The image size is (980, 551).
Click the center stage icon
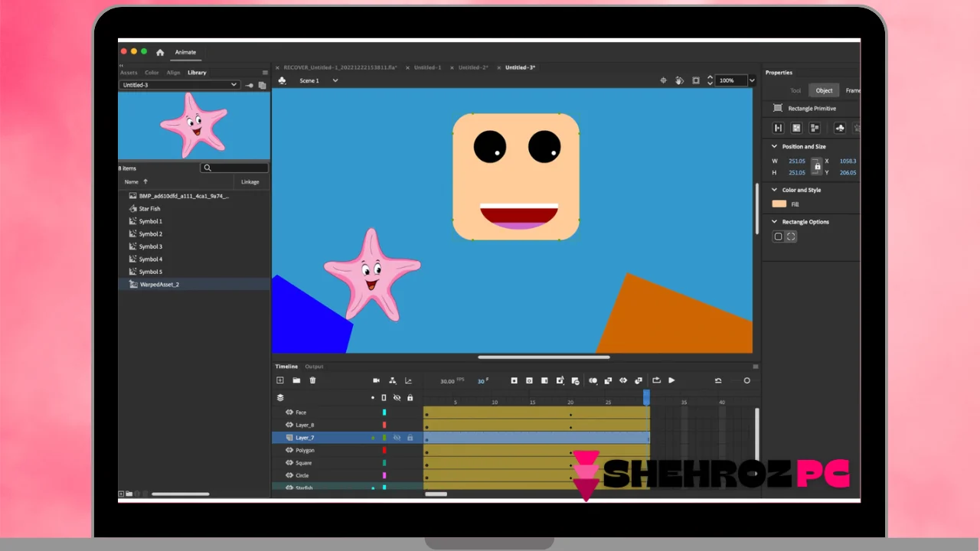663,80
